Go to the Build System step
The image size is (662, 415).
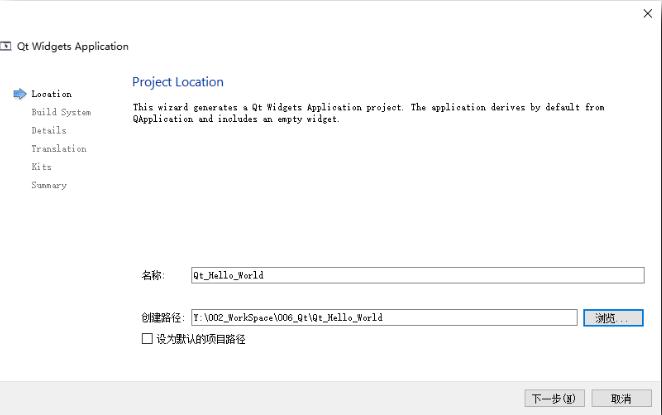click(x=60, y=113)
